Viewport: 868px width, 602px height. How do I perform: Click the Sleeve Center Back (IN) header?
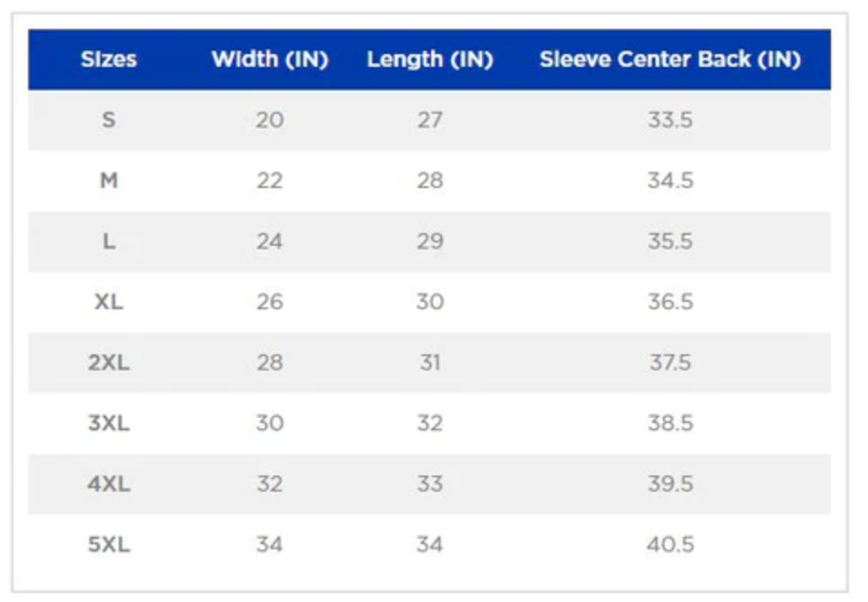[x=670, y=60]
